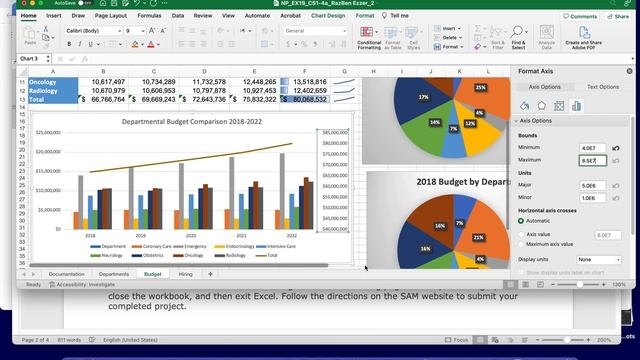The width and height of the screenshot is (640, 360).
Task: Open Size & Properties tab in Format Axis
Action: pyautogui.click(x=559, y=106)
